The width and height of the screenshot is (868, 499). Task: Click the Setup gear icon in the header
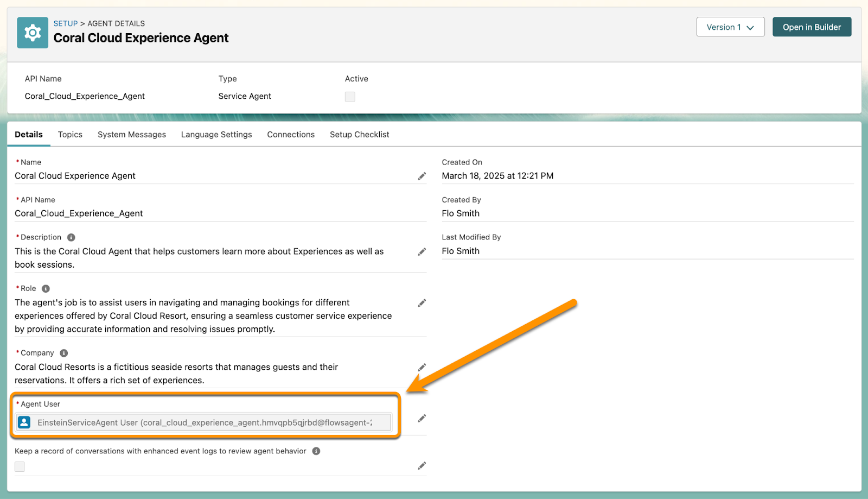click(x=32, y=33)
